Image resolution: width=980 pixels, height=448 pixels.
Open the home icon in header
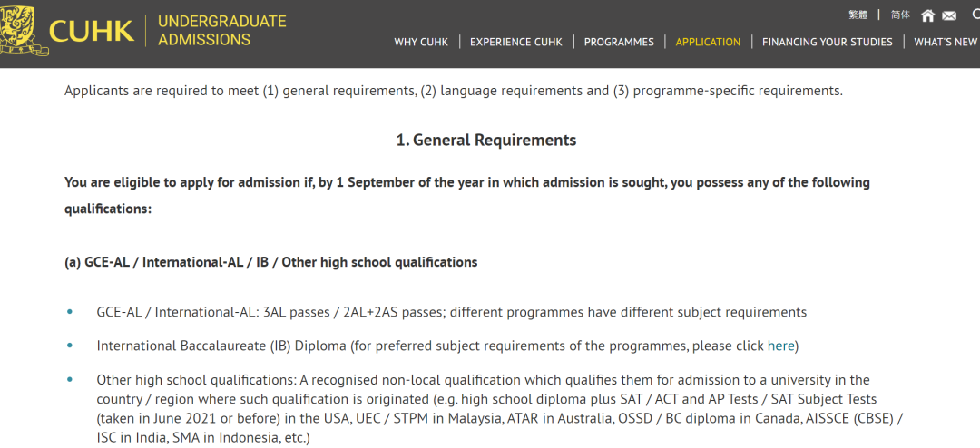928,15
